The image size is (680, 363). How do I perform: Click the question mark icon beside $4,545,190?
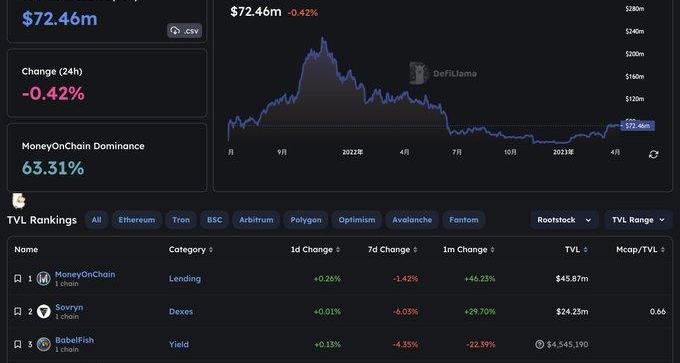pyautogui.click(x=539, y=344)
